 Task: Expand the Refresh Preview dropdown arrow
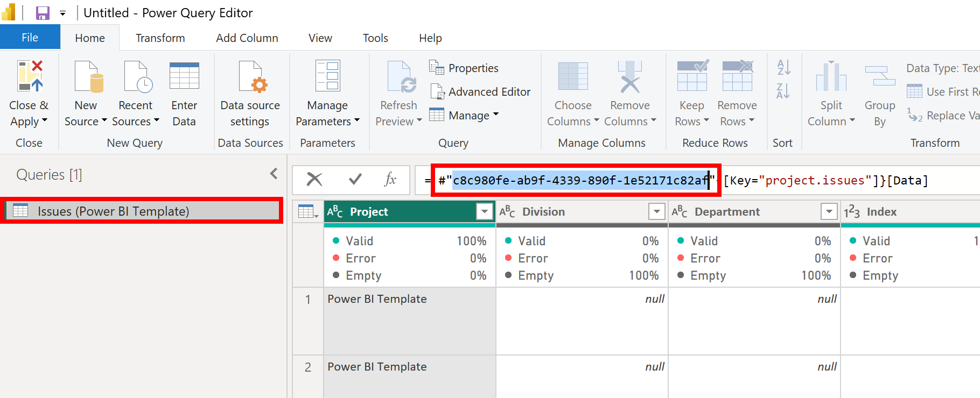pyautogui.click(x=419, y=120)
